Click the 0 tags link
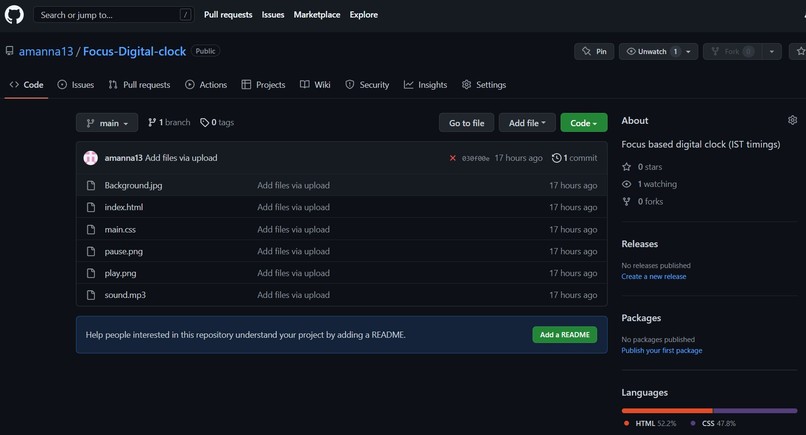This screenshot has width=806, height=435. (217, 122)
